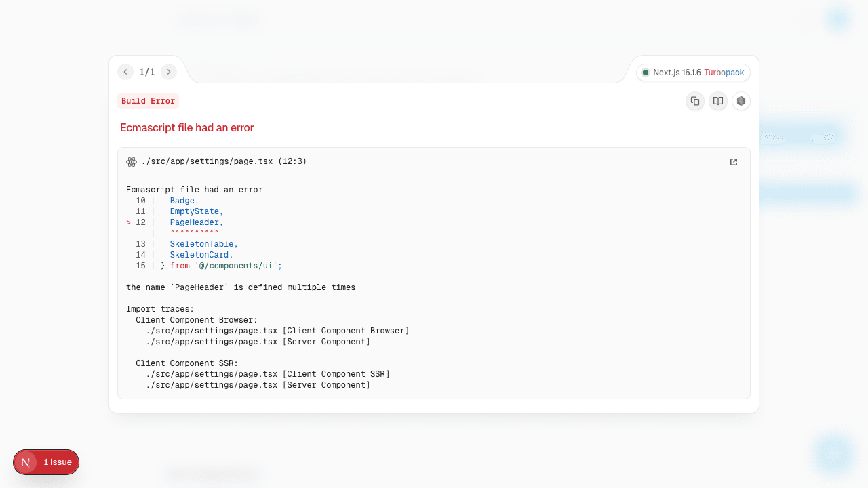Click the copy icon in the toolbar
868x488 pixels.
[694, 100]
